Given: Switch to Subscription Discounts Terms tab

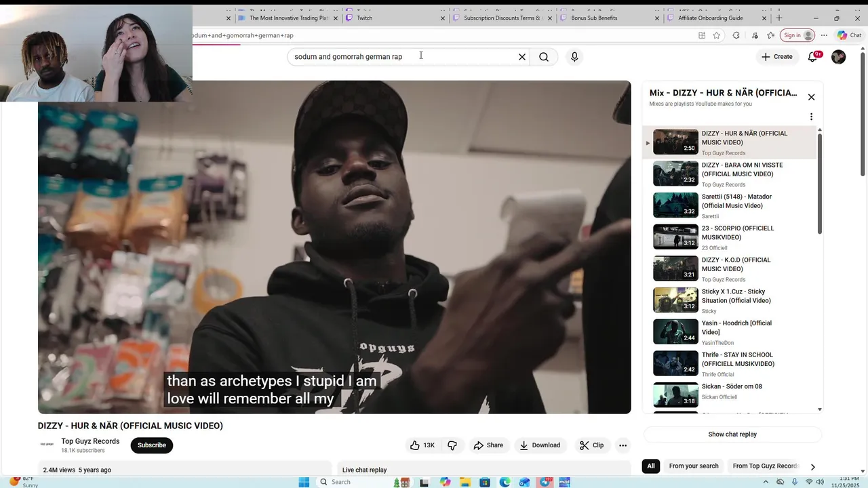Looking at the screenshot, I should (x=503, y=18).
